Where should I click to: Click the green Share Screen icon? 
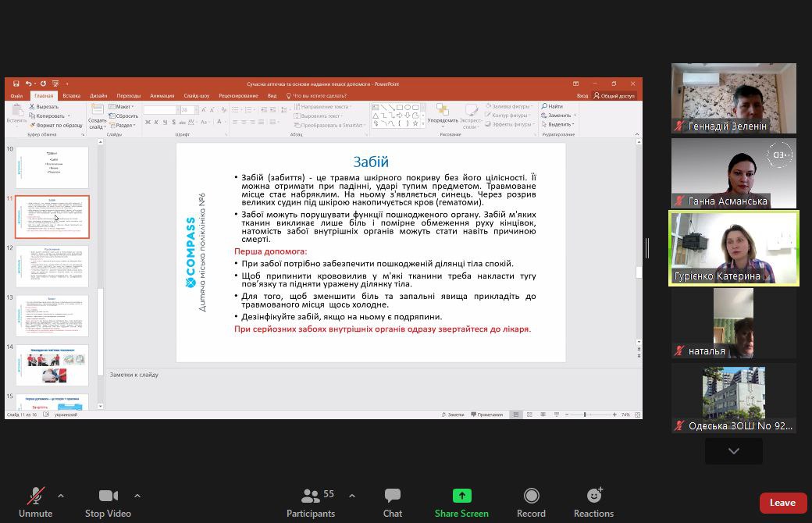[462, 496]
